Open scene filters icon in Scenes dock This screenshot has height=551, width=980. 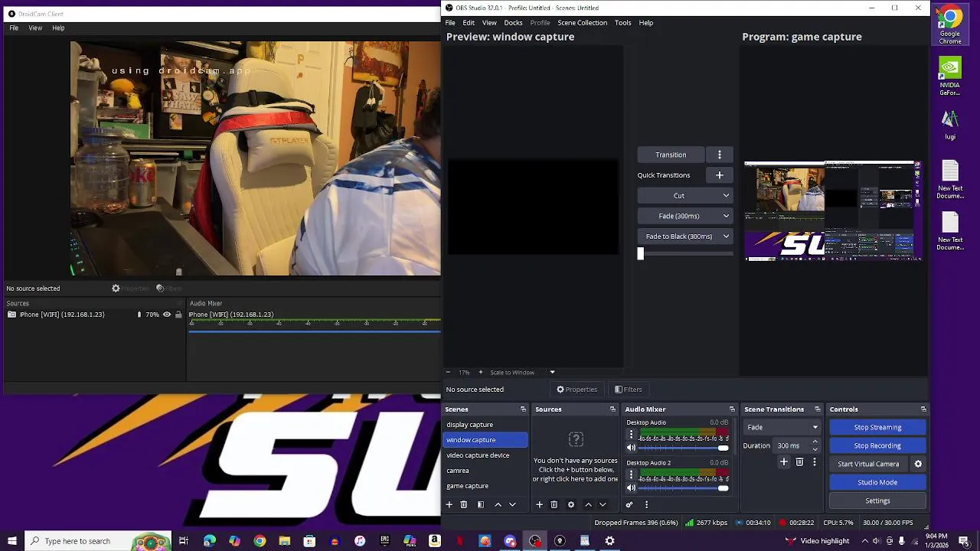(481, 505)
